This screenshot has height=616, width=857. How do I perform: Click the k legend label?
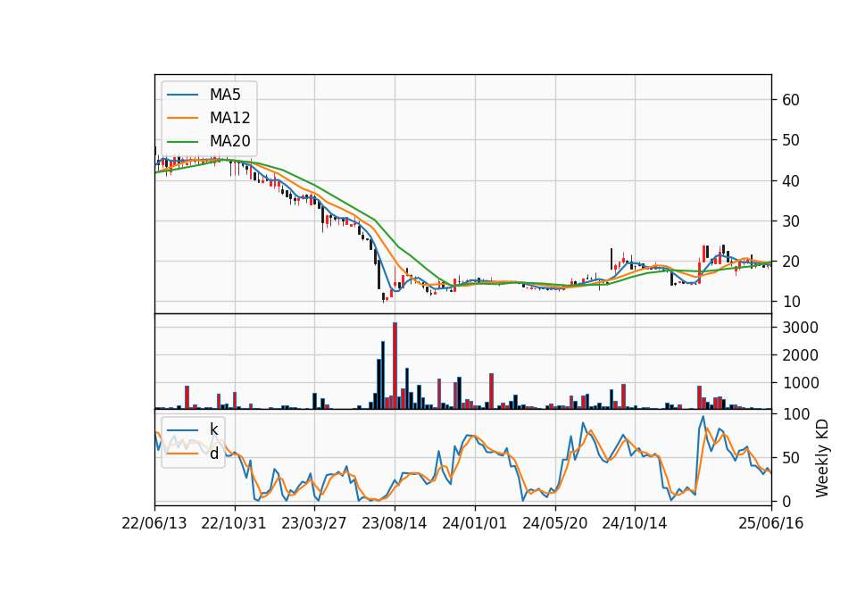point(213,429)
